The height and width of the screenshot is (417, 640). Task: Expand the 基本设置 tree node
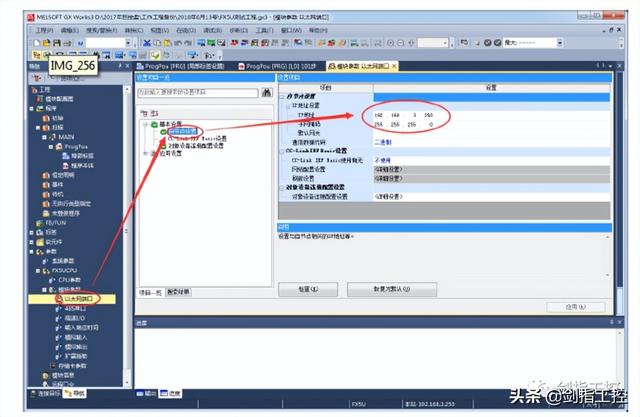(145, 124)
